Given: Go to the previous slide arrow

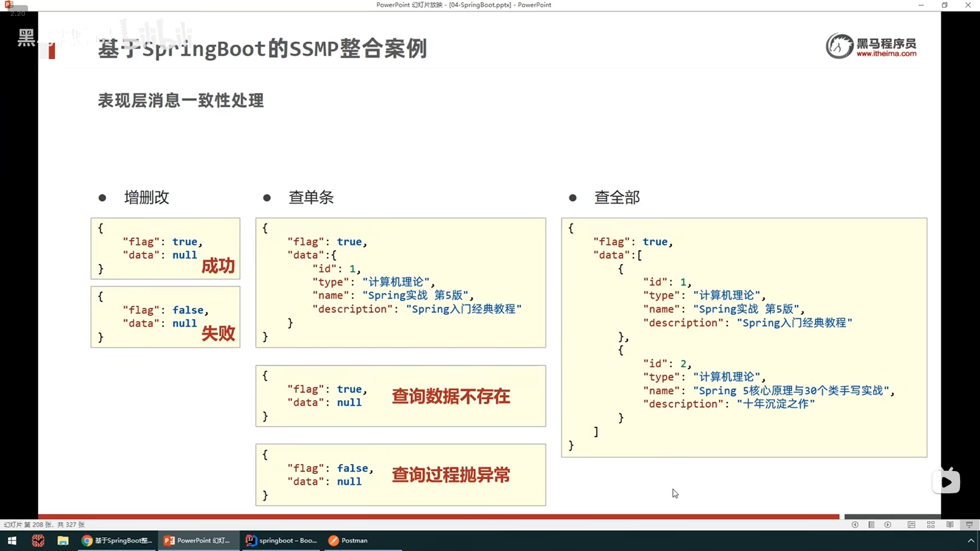Looking at the screenshot, I should 855,524.
